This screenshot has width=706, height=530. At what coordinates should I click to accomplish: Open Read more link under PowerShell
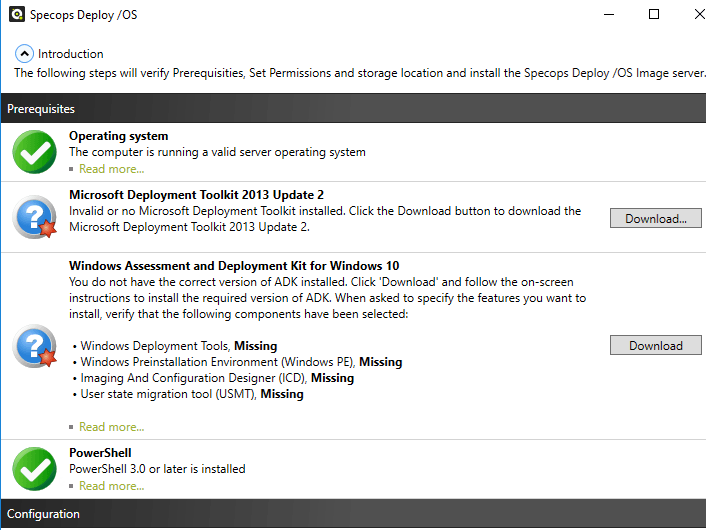point(112,486)
